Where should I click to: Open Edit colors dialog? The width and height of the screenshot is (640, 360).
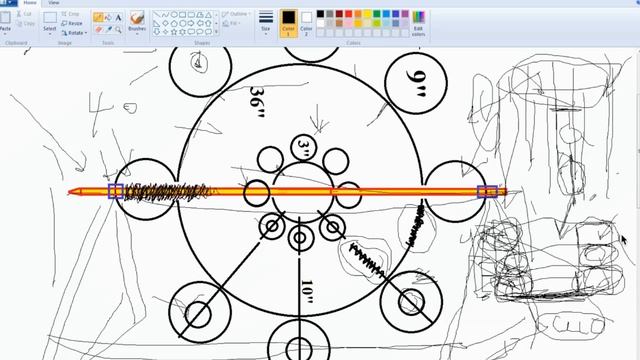[x=418, y=23]
